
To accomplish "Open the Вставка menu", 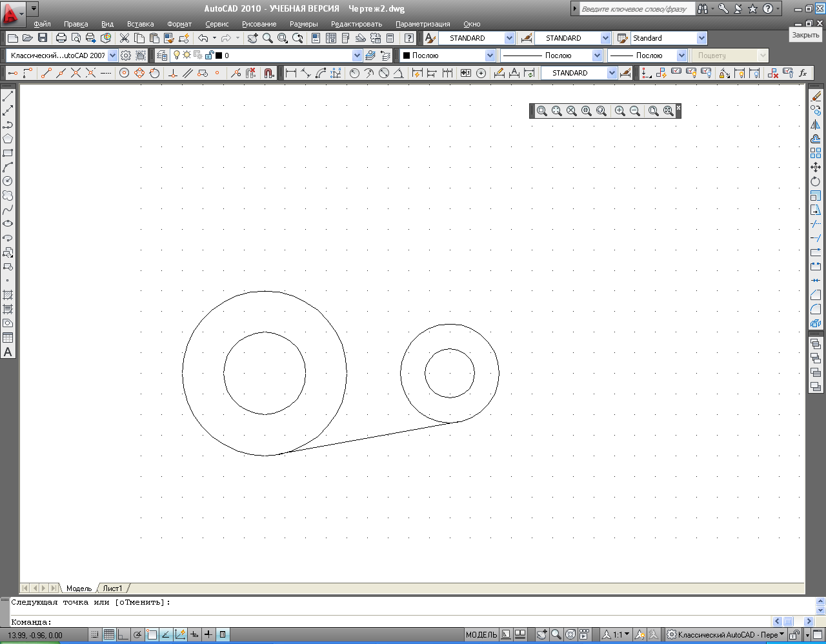I will pyautogui.click(x=140, y=24).
